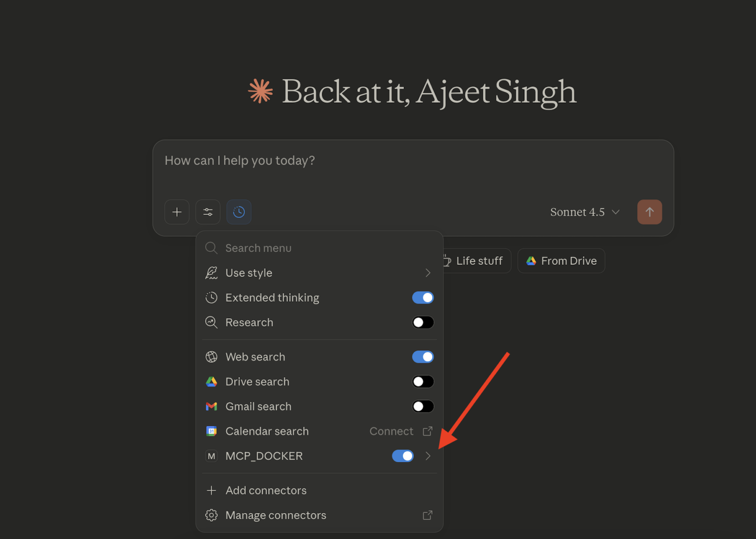
Task: Click Connect next to Calendar search
Action: (391, 431)
